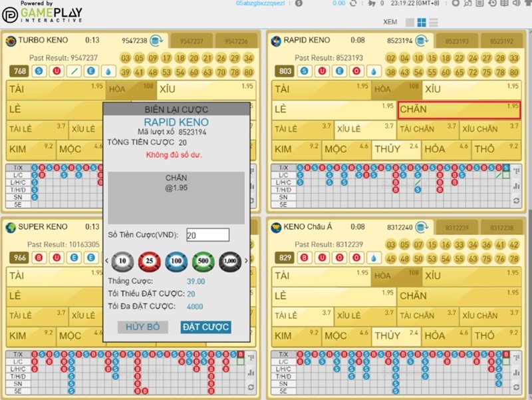Refresh the Keno Châu Á roadmap
Screen dimensions: 532x400
point(517,387)
